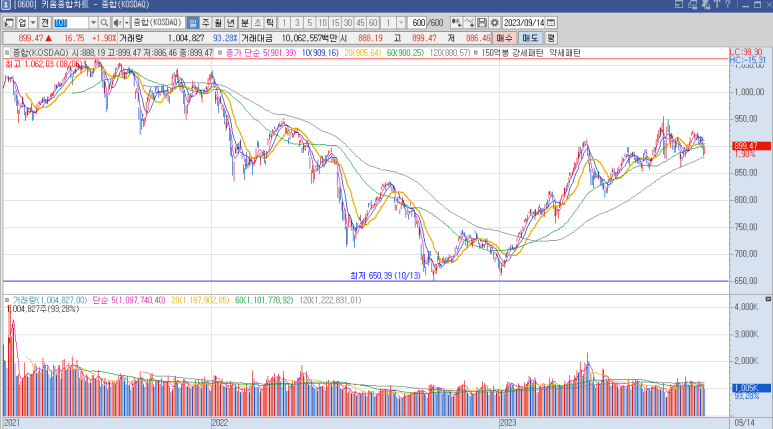This screenshot has width=773, height=429.
Task: Click the add line indicator icon
Action: pos(469,23)
